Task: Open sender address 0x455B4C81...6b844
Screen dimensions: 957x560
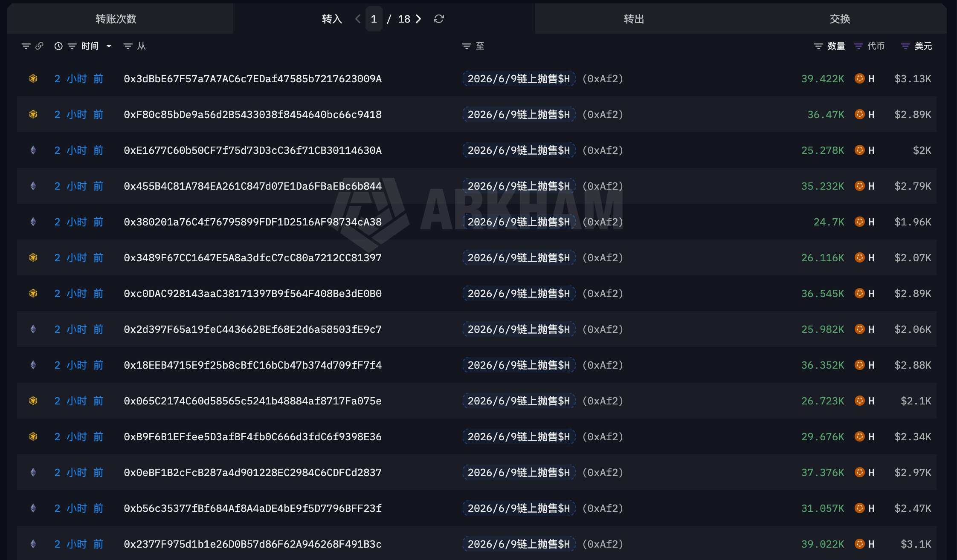Action: (252, 186)
